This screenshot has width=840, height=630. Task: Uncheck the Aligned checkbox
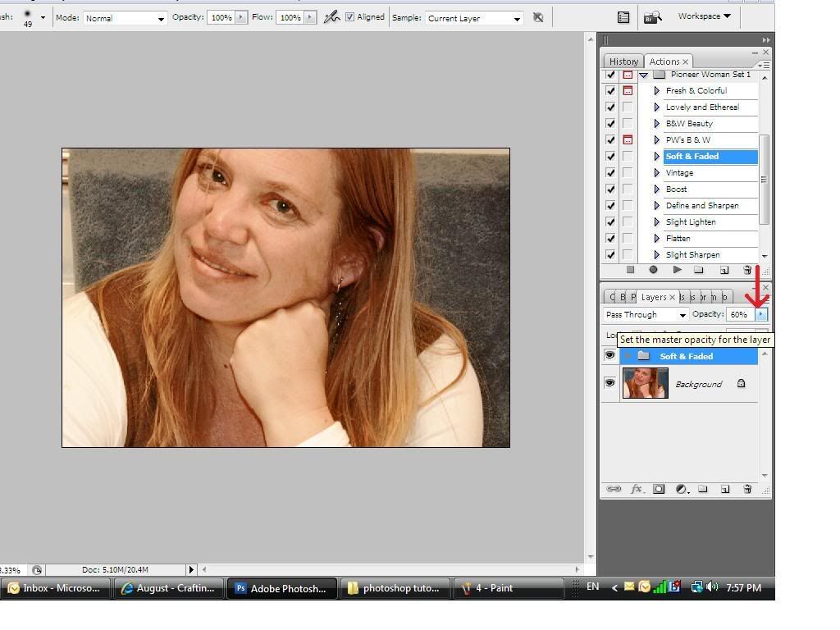[x=350, y=17]
